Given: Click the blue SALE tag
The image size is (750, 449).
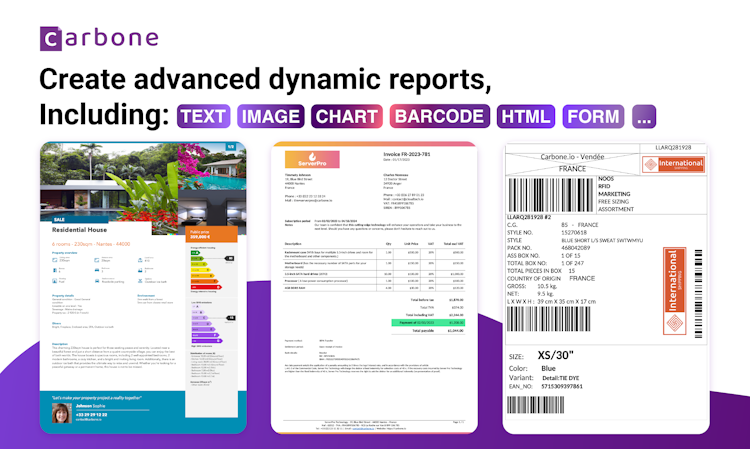Looking at the screenshot, I should (x=80, y=219).
